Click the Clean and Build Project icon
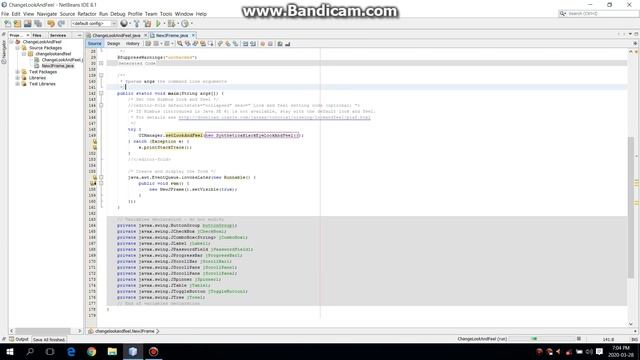The height and width of the screenshot is (360, 640). tap(147, 24)
